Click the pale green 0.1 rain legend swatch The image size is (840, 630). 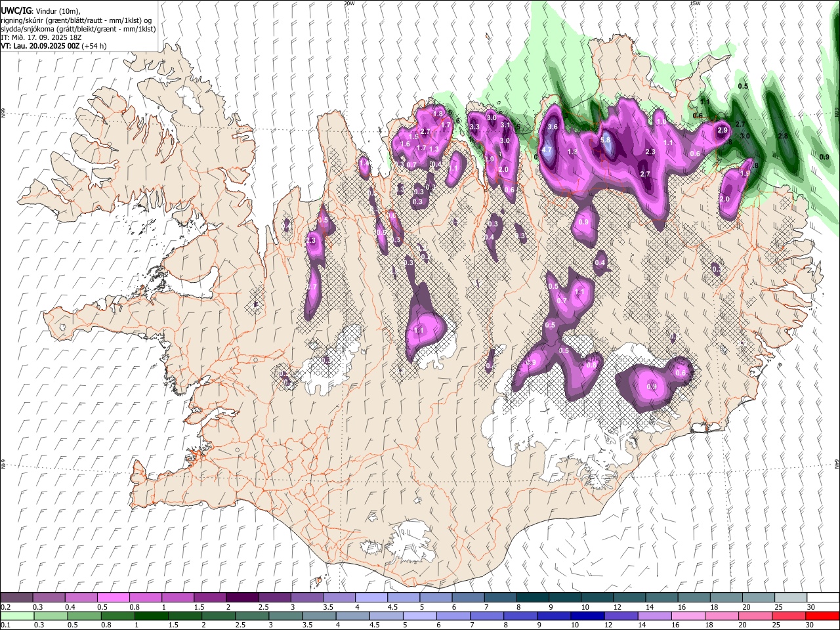coord(16,616)
